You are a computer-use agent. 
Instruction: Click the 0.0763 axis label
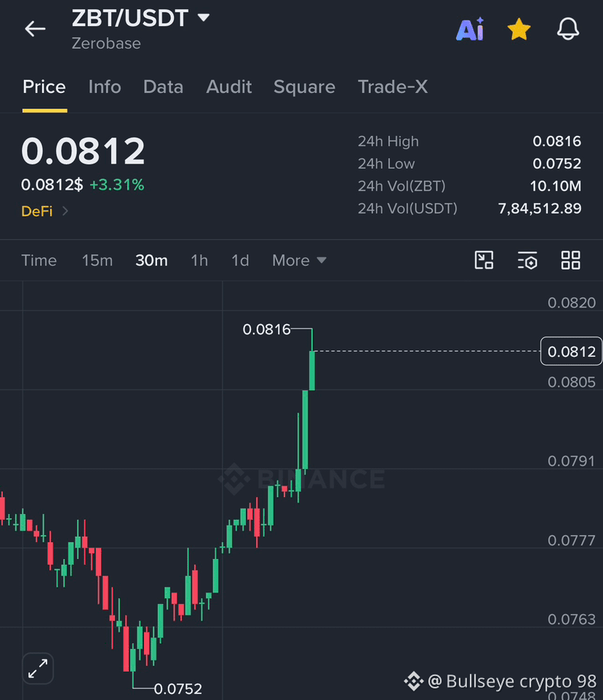pos(571,619)
